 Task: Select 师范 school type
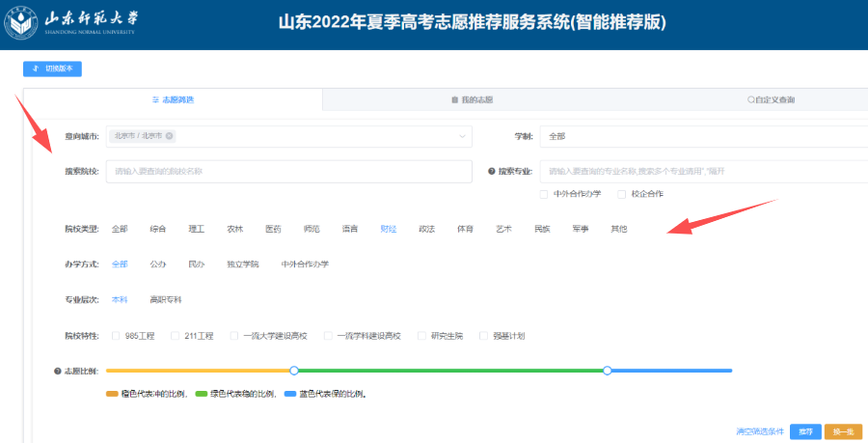point(312,229)
